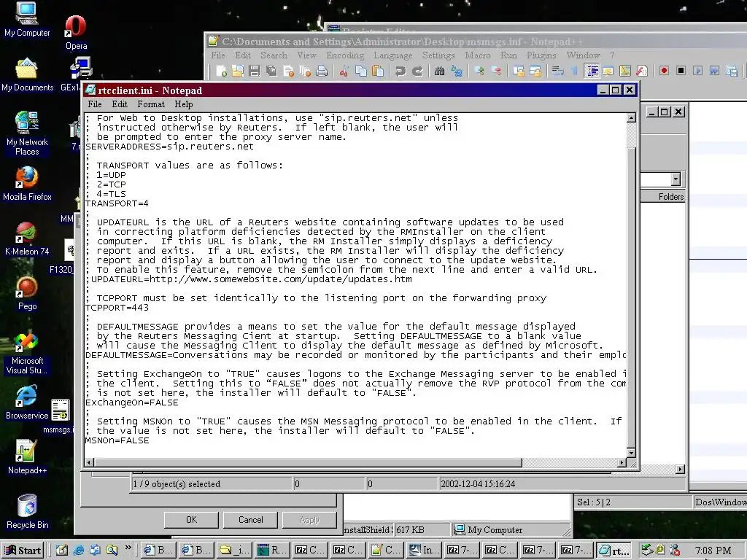Open the Format menu in Notepad
The image size is (747, 560).
tap(151, 104)
